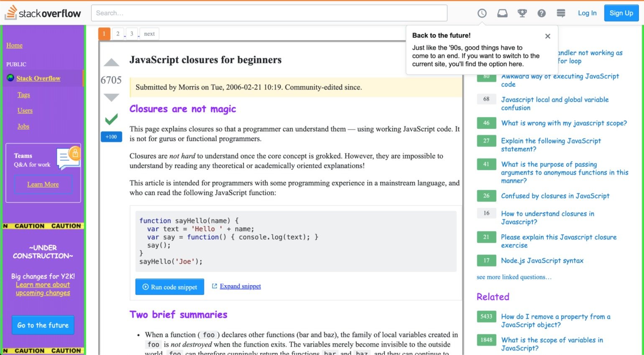Click the +100 bounty badge

coord(111,137)
